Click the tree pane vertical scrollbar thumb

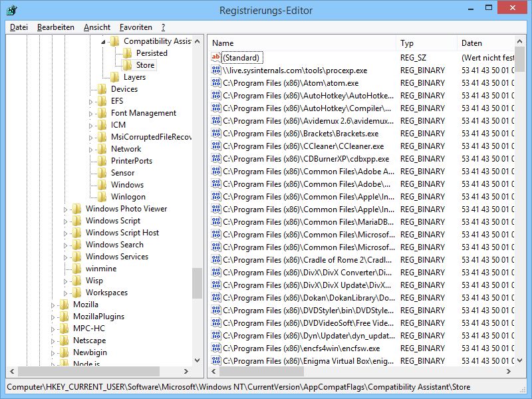pyautogui.click(x=197, y=283)
